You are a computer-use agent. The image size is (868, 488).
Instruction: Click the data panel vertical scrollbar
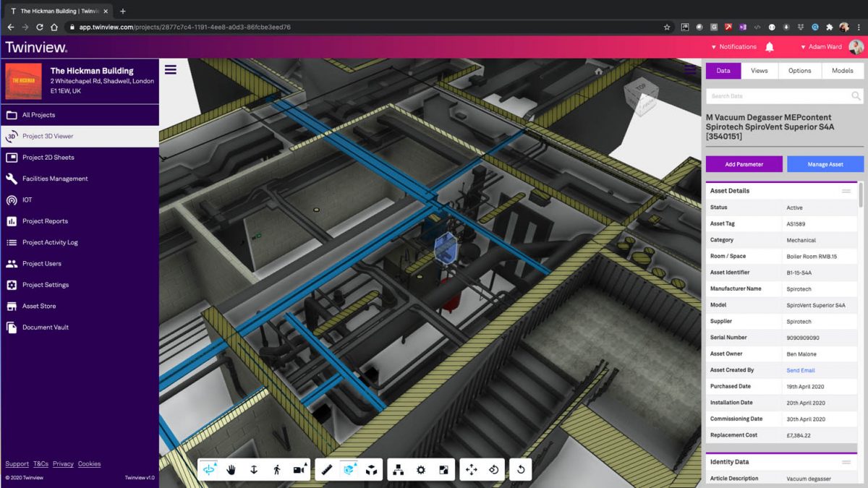861,195
